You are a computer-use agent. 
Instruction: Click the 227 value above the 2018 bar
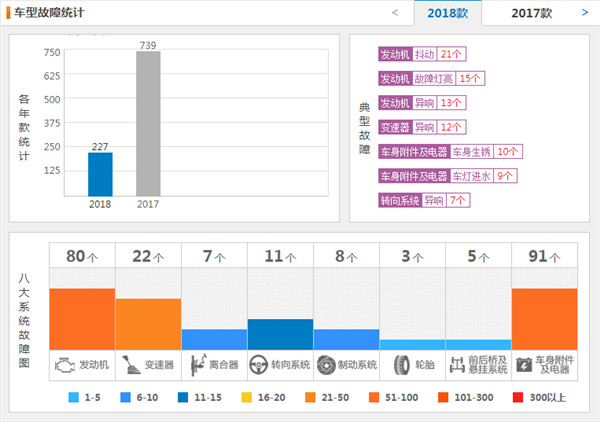click(100, 147)
